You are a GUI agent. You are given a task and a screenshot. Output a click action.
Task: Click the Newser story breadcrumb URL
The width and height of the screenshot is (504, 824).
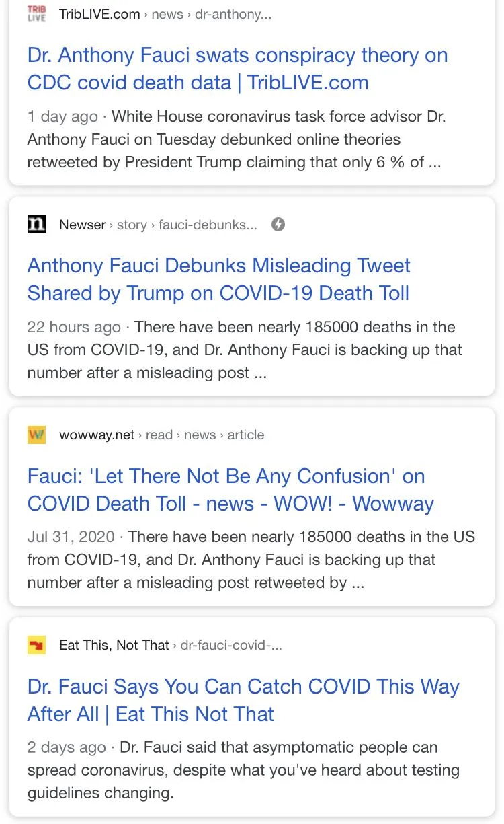coord(158,225)
